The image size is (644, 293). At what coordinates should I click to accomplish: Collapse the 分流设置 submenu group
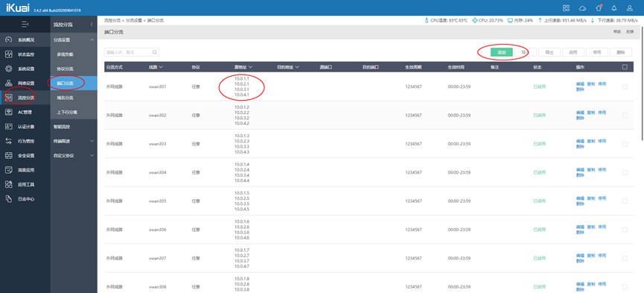[x=92, y=40]
